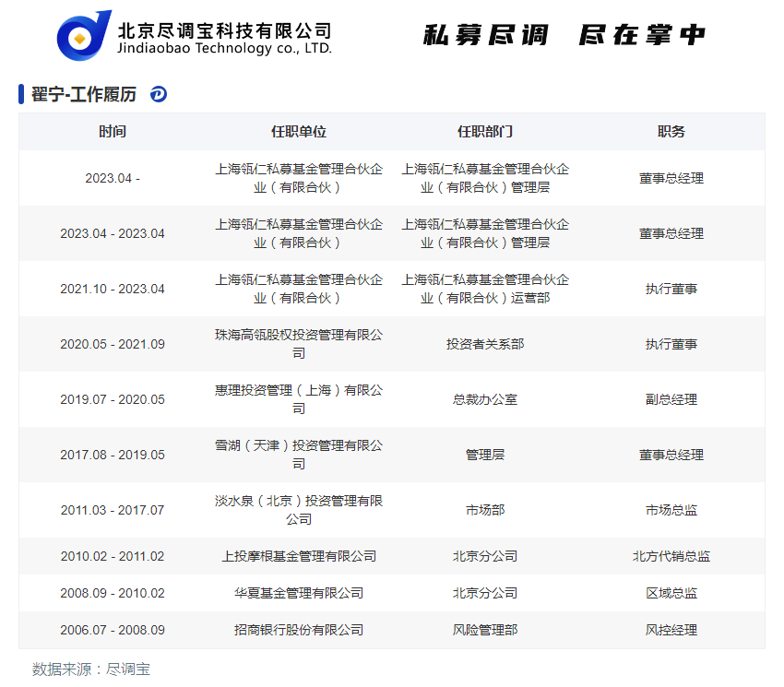Click the 风控经理 position cell

(671, 630)
